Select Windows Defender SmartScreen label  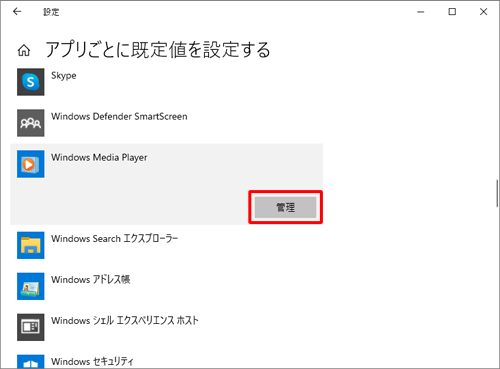(x=119, y=116)
